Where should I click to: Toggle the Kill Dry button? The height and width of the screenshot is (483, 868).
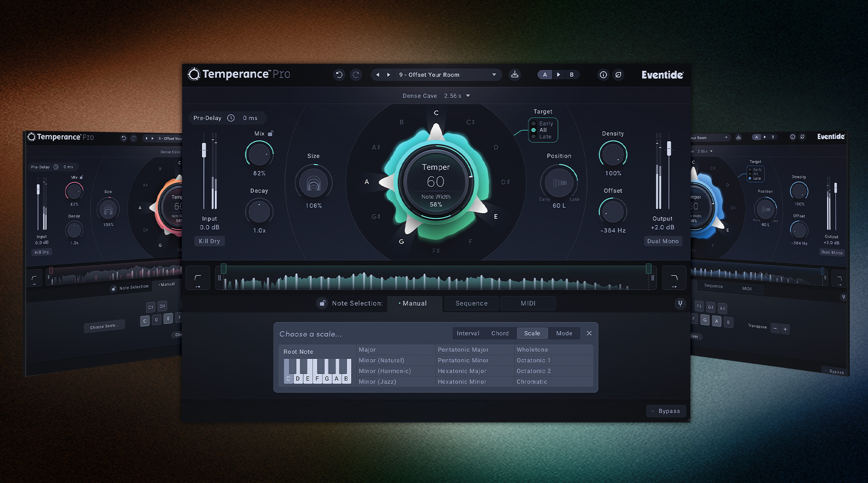[209, 241]
